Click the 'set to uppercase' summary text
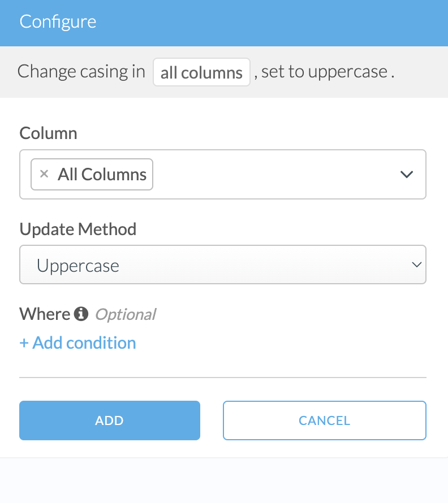The width and height of the screenshot is (448, 503). click(324, 72)
